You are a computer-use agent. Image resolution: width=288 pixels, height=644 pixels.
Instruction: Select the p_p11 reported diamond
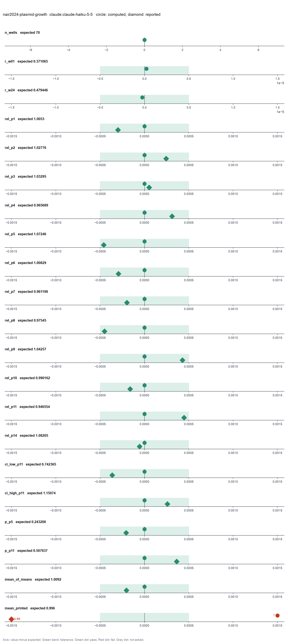click(177, 561)
